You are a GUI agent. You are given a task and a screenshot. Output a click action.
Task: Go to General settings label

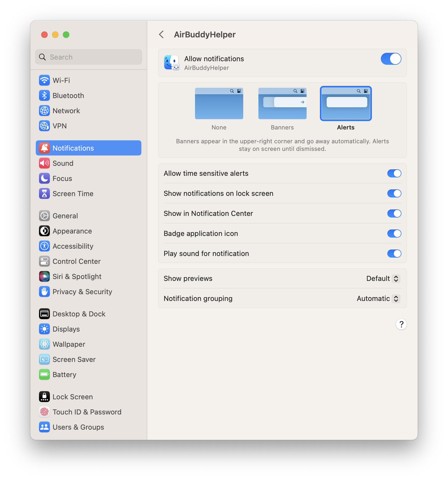coord(65,216)
